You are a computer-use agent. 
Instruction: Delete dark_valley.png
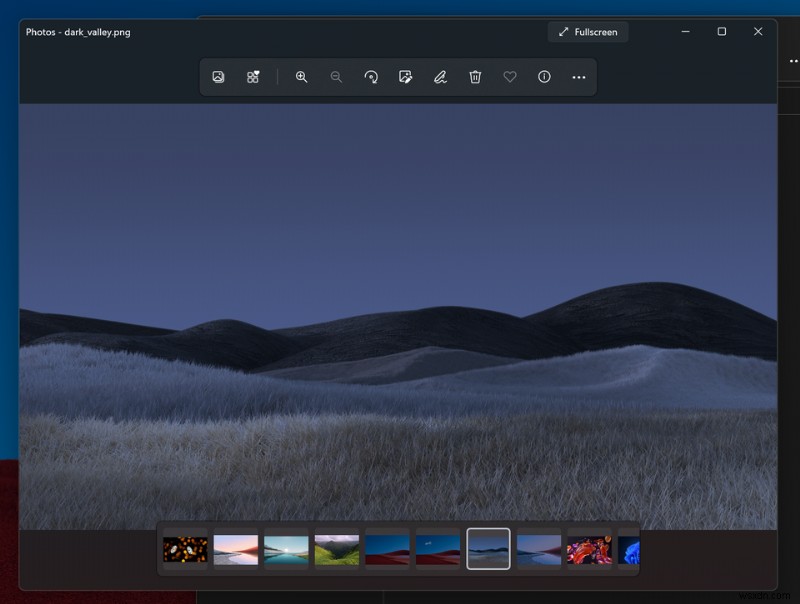(475, 77)
